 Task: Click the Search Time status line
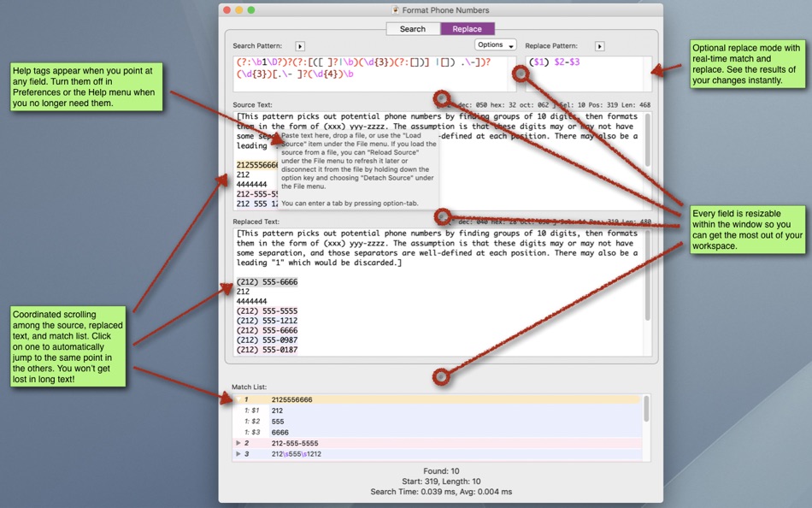[x=441, y=492]
